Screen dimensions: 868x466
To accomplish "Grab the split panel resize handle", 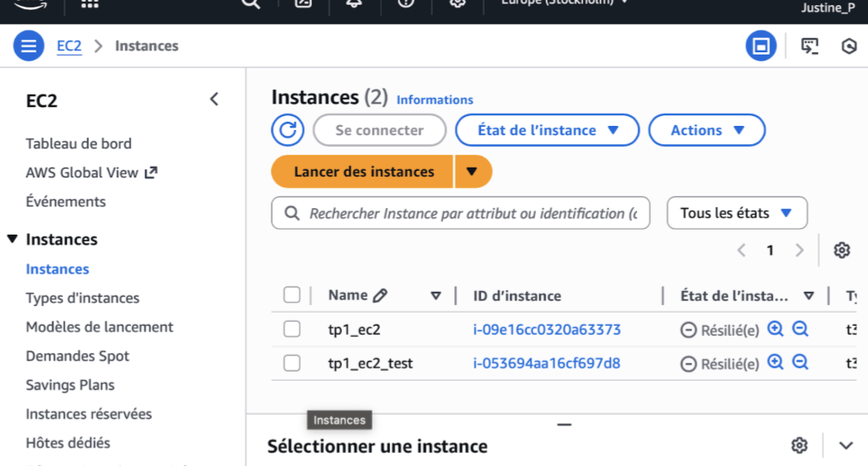I will click(564, 425).
